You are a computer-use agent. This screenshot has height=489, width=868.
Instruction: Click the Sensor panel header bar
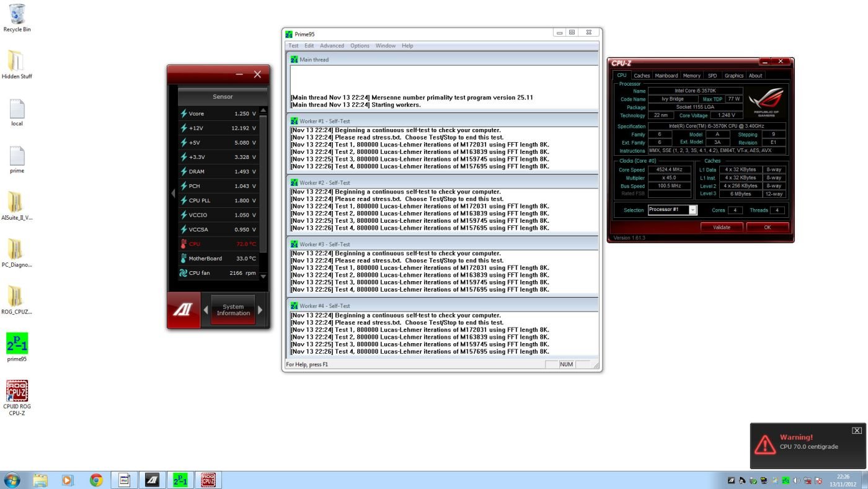click(223, 96)
